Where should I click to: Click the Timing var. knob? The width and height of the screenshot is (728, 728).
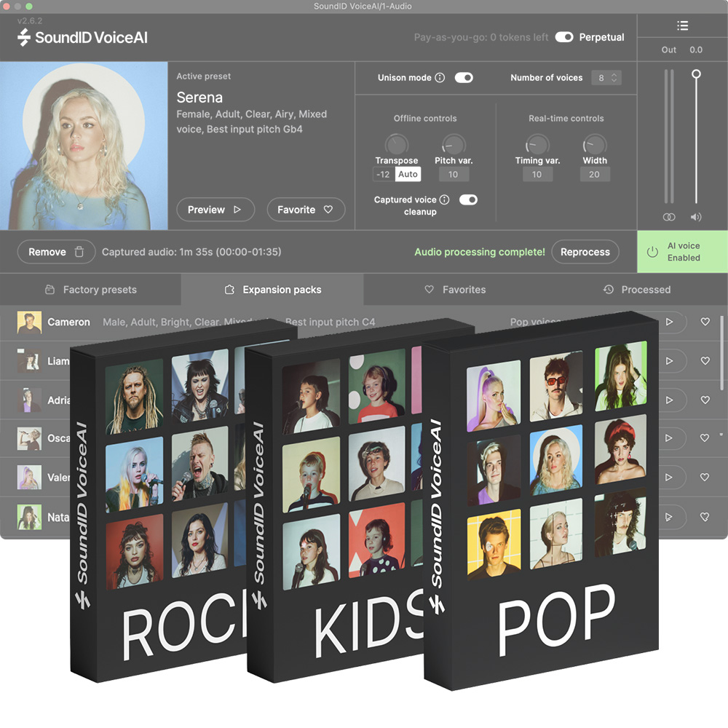point(537,144)
